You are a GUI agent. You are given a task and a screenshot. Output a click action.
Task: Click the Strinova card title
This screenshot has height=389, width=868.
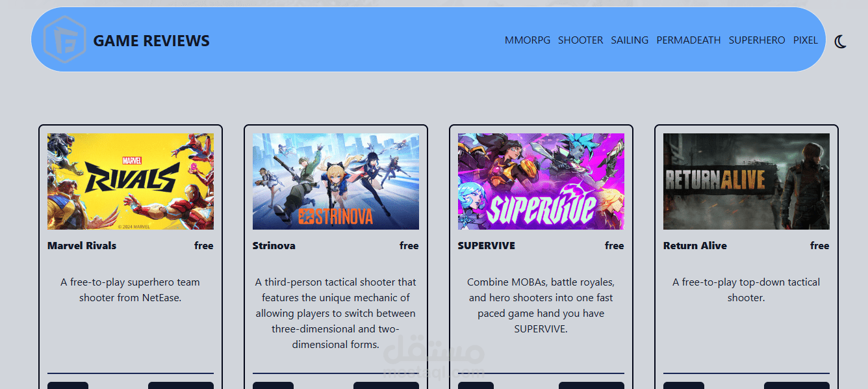(x=274, y=245)
